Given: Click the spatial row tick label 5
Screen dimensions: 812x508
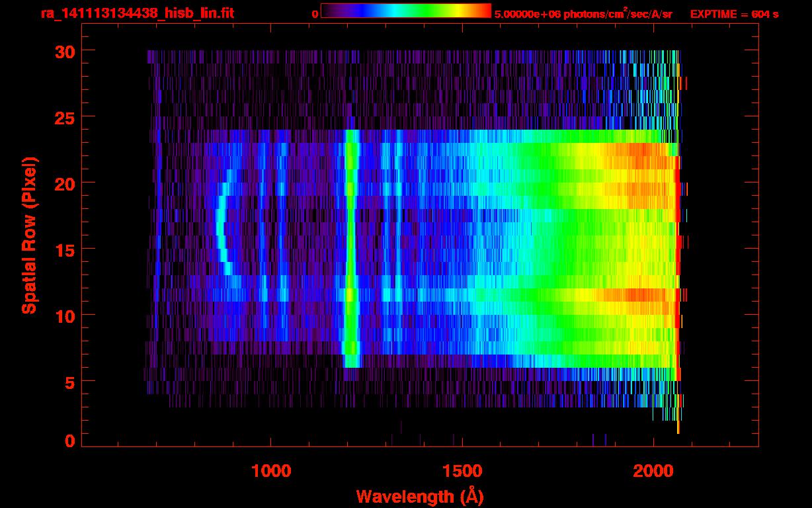Looking at the screenshot, I should [x=70, y=382].
